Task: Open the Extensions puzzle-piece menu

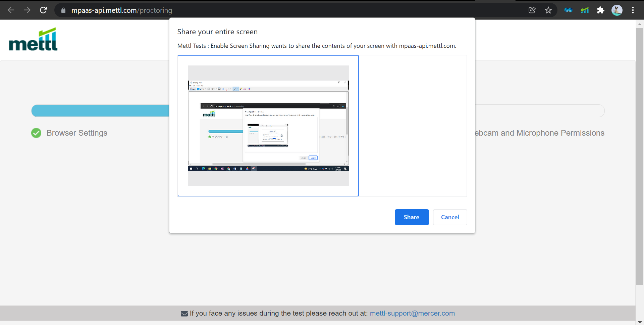Action: (x=601, y=10)
